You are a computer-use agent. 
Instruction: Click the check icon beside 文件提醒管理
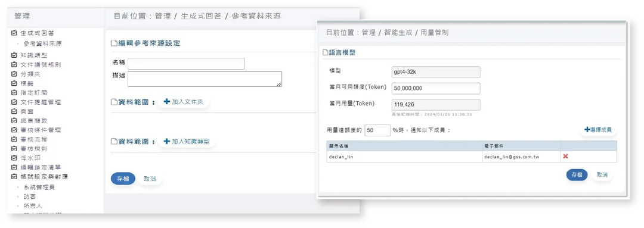click(x=14, y=102)
